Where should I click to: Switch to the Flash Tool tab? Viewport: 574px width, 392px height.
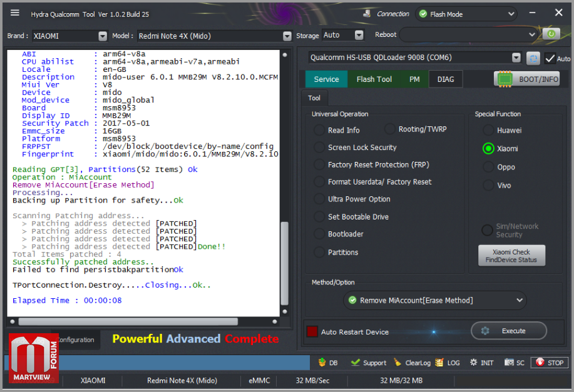pyautogui.click(x=374, y=79)
